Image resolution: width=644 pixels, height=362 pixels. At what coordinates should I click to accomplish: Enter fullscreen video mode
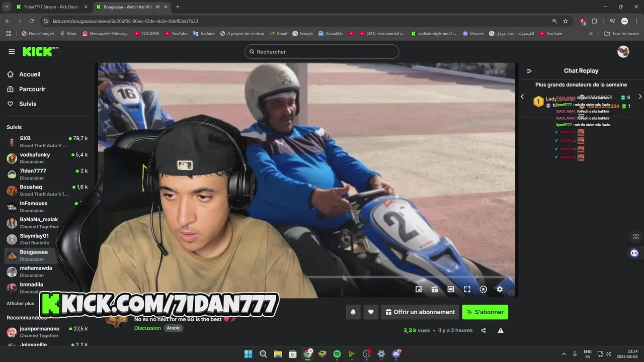point(467,289)
